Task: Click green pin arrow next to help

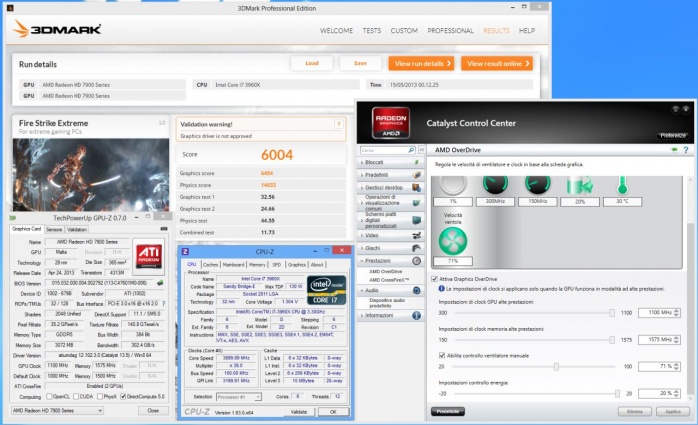Action: 674,150
